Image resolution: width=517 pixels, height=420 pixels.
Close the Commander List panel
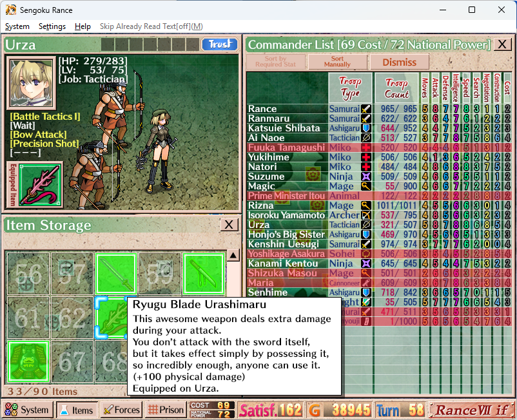click(x=502, y=44)
